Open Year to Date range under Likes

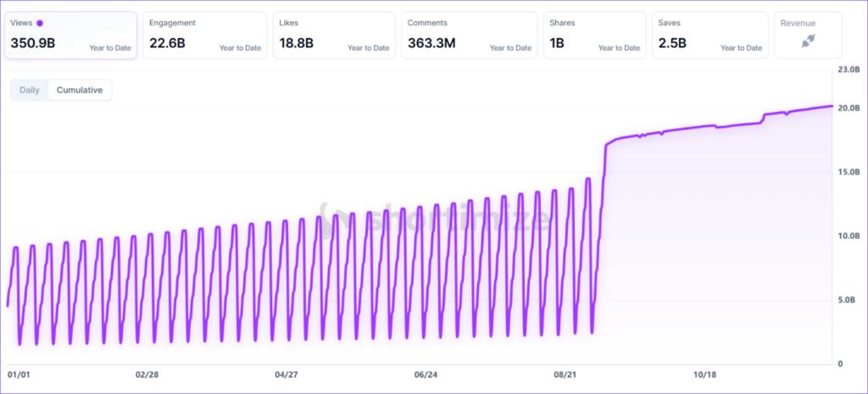(368, 48)
